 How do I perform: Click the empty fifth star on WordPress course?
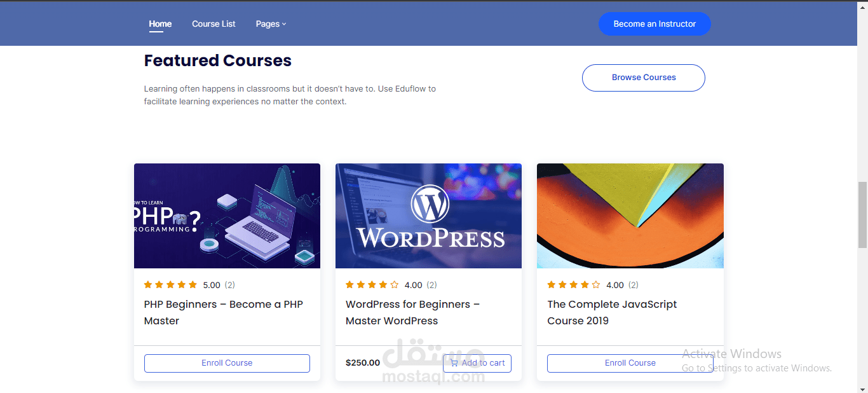(395, 285)
